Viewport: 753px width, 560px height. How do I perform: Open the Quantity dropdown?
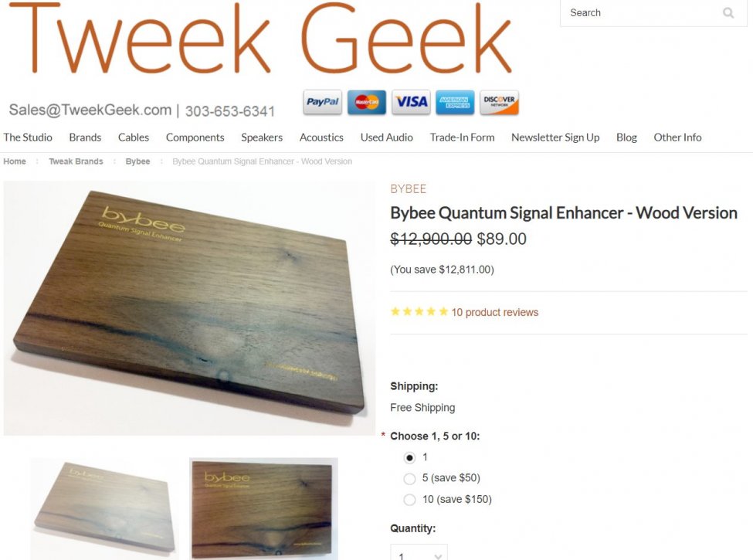pyautogui.click(x=419, y=552)
